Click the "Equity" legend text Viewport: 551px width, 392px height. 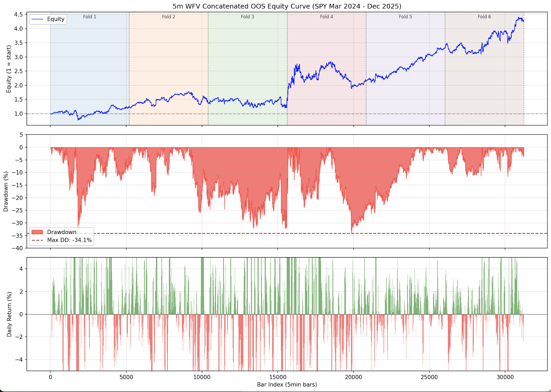coord(56,19)
